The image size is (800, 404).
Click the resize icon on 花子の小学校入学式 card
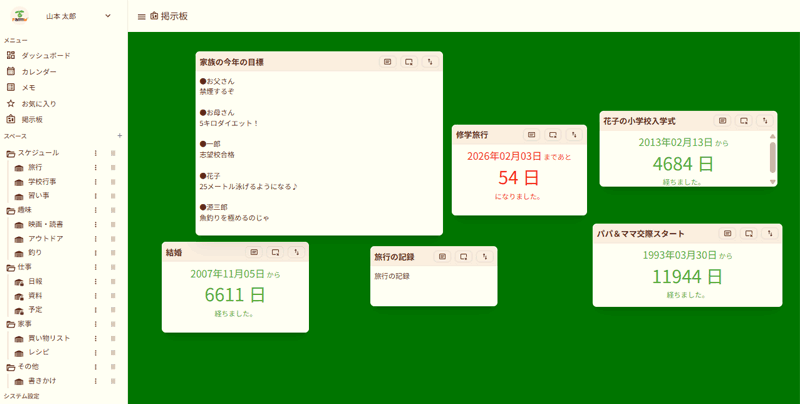744,121
